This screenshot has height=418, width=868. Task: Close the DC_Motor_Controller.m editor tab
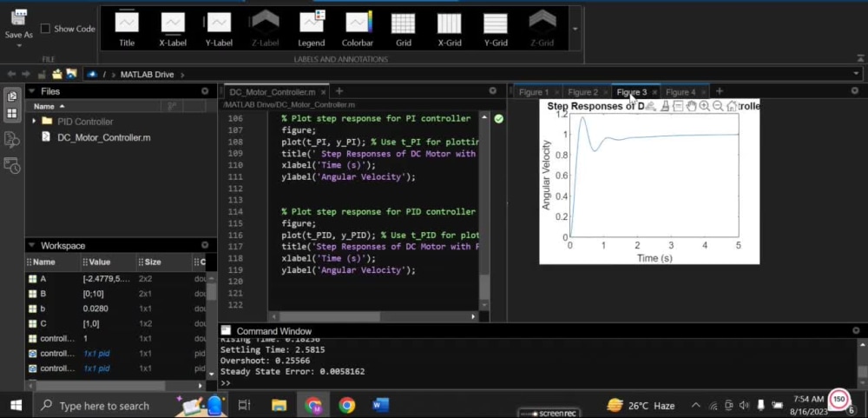point(324,92)
